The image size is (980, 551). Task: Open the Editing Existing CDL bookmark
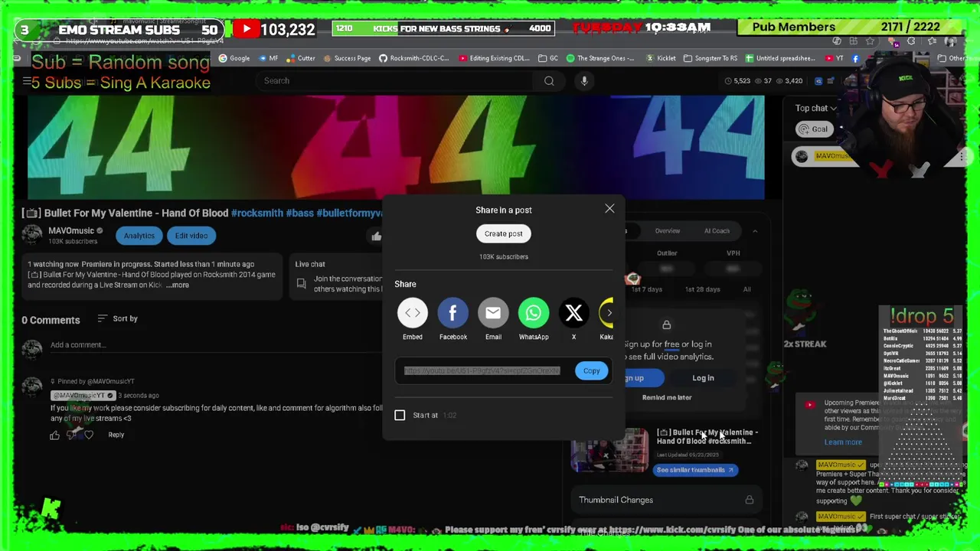point(495,58)
